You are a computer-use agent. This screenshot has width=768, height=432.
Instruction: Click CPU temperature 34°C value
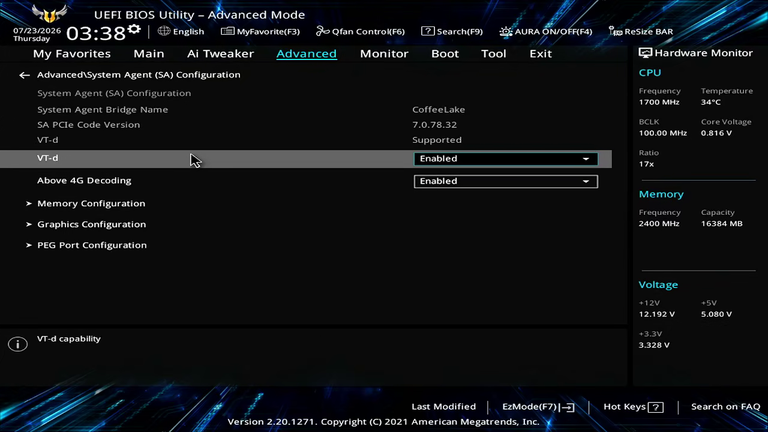(x=711, y=102)
